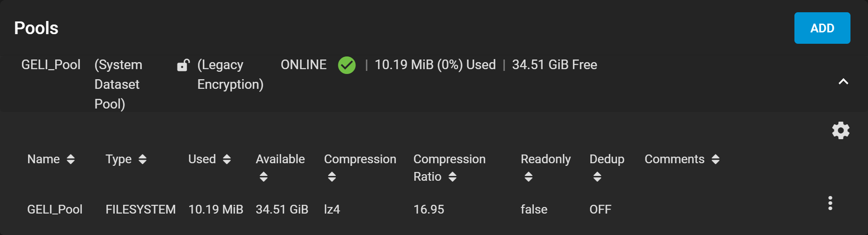
Task: Open the three-dot actions menu for GELI_Pool dataset
Action: 830,203
